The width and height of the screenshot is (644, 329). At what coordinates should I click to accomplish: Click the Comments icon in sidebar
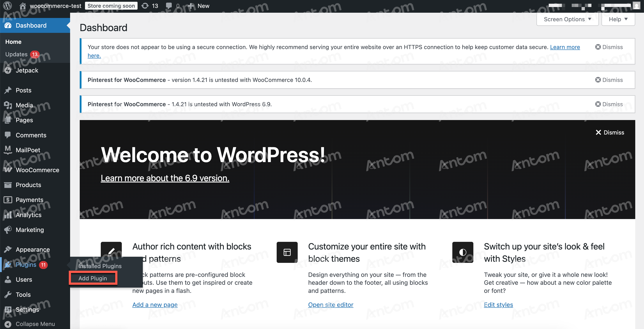coord(8,135)
